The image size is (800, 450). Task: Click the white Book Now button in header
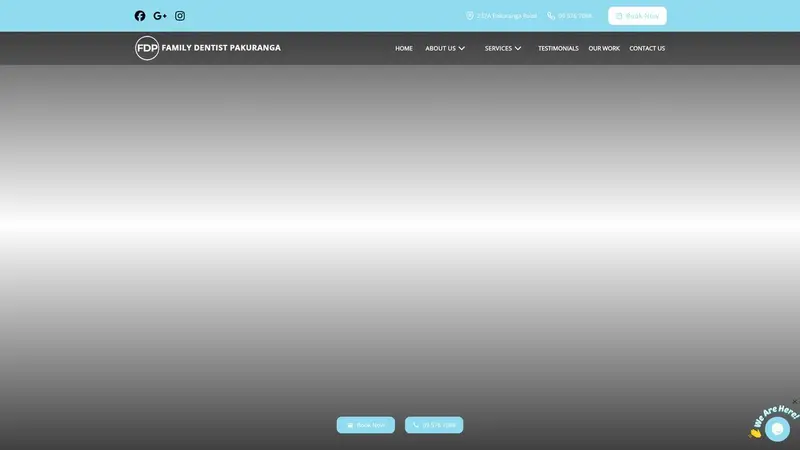637,16
